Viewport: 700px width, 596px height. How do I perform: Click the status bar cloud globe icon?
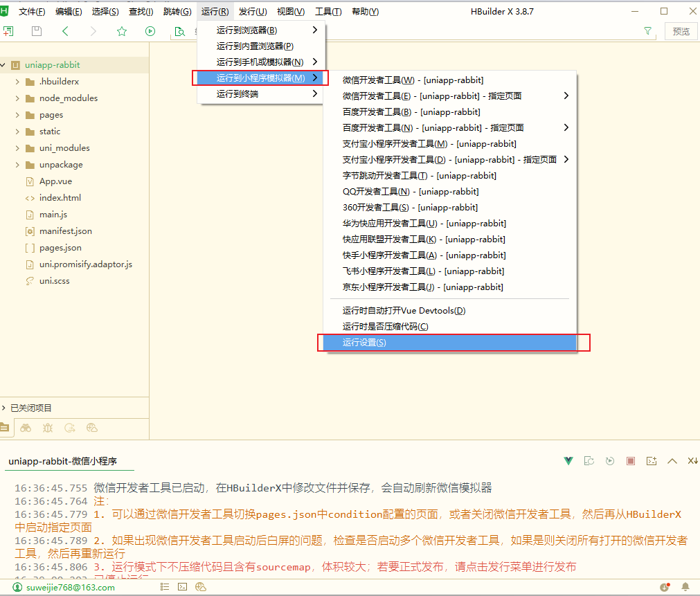[x=201, y=586]
